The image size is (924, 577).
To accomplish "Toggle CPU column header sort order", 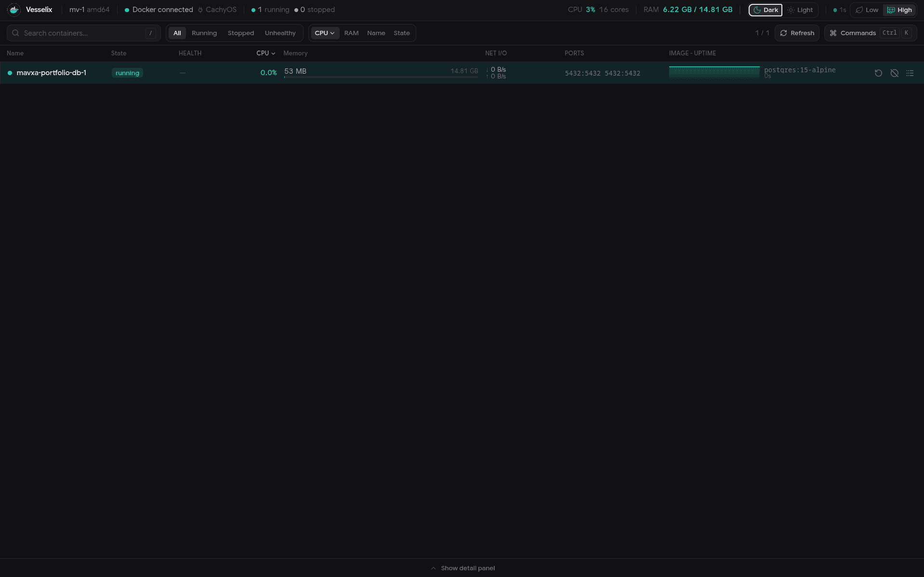I will pos(265,53).
